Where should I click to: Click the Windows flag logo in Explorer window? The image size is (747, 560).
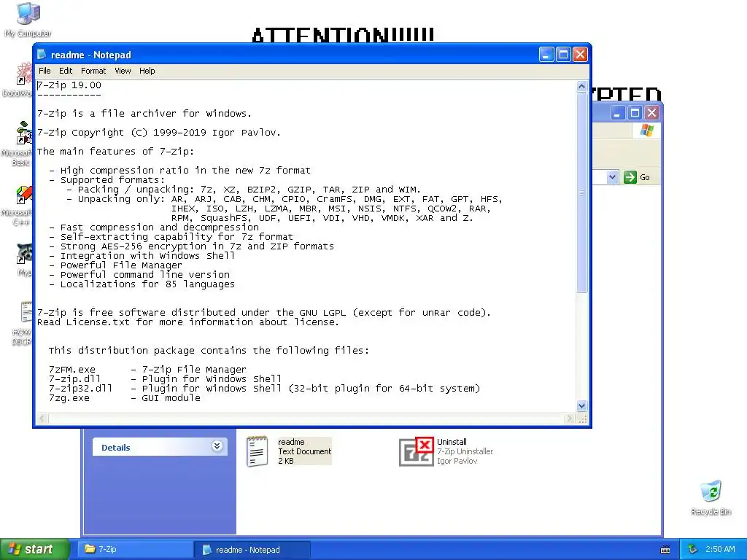[647, 130]
